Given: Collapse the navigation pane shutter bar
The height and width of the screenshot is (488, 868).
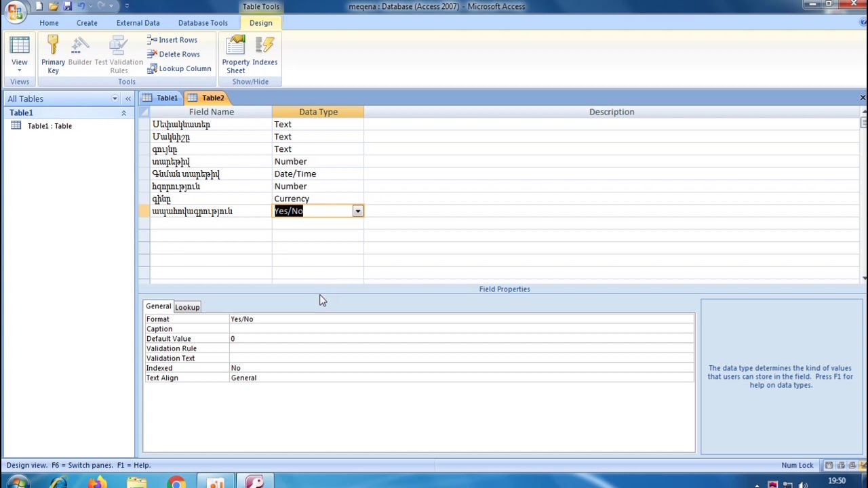Looking at the screenshot, I should pos(127,99).
